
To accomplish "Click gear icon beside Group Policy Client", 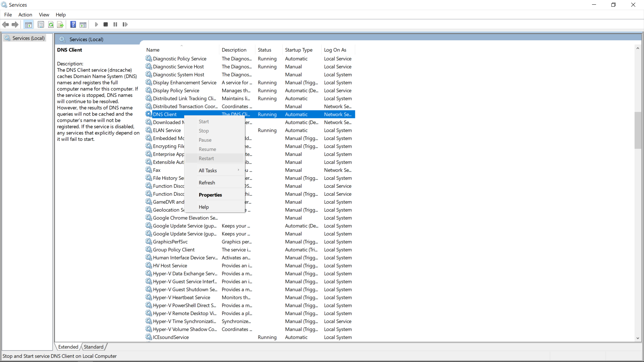I will [149, 250].
